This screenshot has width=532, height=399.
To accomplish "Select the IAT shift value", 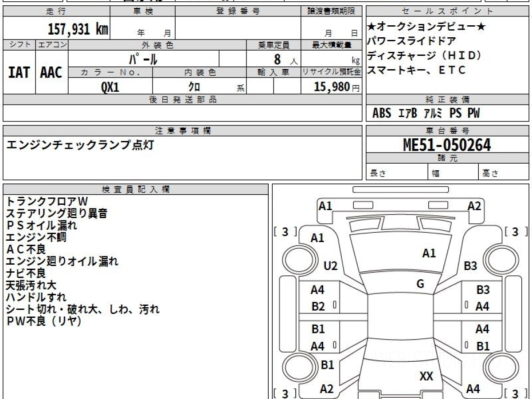I will click(19, 72).
